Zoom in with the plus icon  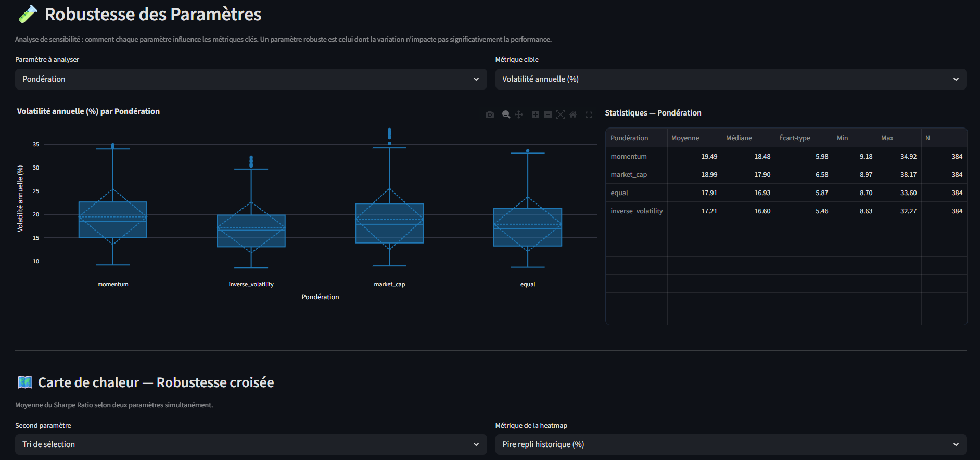click(x=535, y=114)
